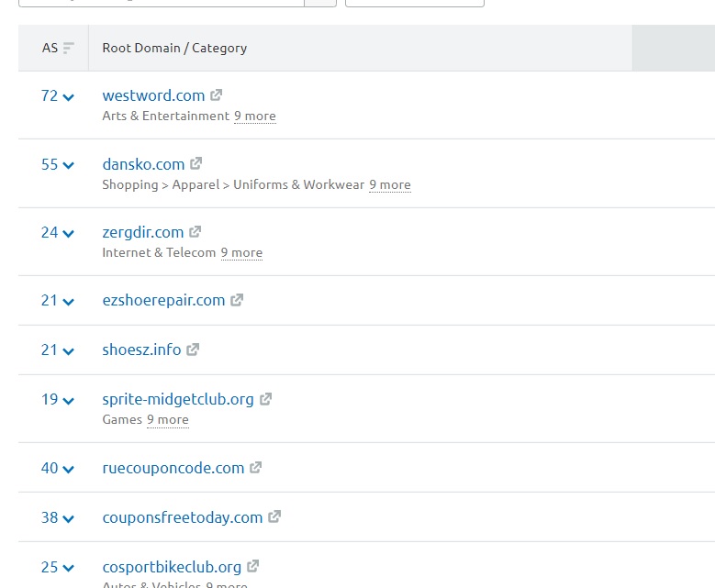Screen dimensions: 715x588
Task: Open shoesz.info external link icon
Action: [193, 349]
